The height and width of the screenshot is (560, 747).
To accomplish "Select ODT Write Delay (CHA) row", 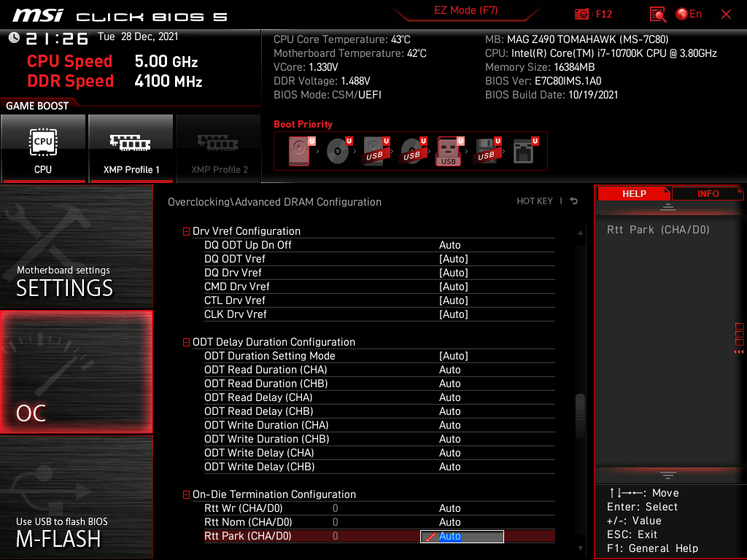I will coord(379,453).
